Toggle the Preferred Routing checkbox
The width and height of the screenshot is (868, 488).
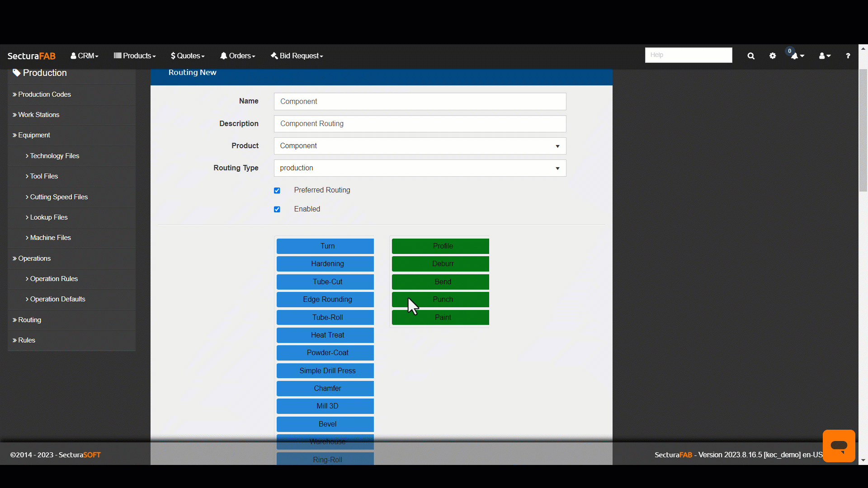277,190
